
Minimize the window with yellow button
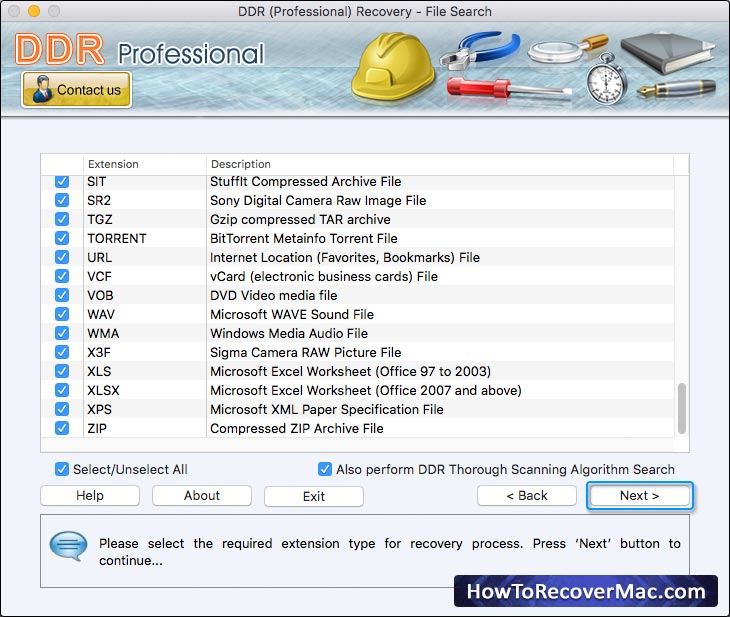[x=34, y=11]
